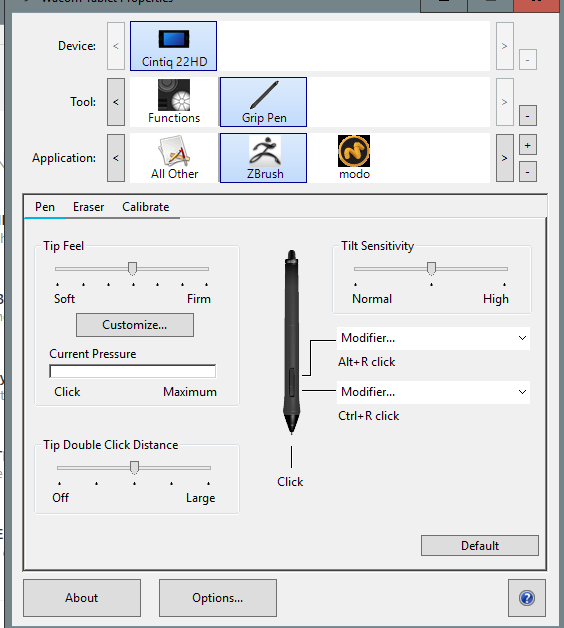Open help with the question mark icon
This screenshot has width=564, height=628.
[527, 598]
